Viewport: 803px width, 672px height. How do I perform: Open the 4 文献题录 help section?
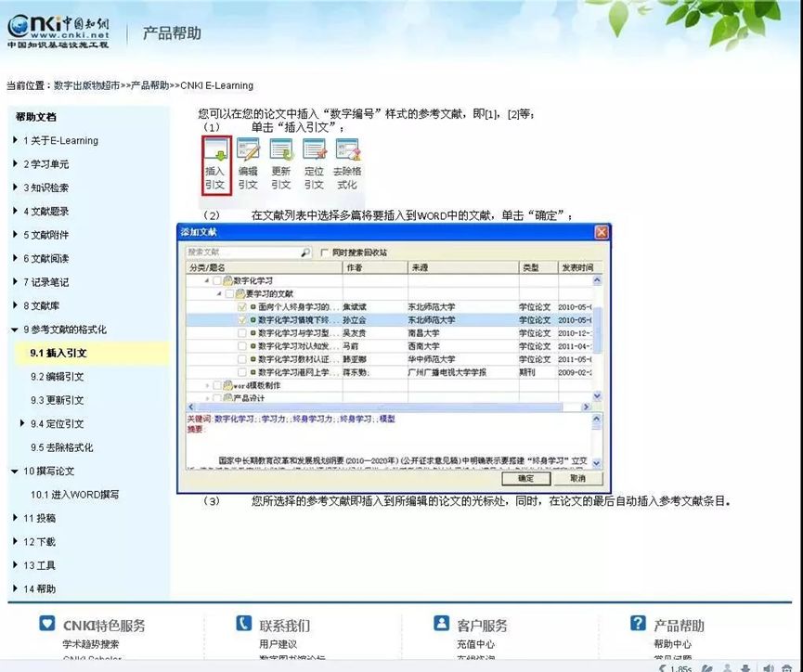46,211
